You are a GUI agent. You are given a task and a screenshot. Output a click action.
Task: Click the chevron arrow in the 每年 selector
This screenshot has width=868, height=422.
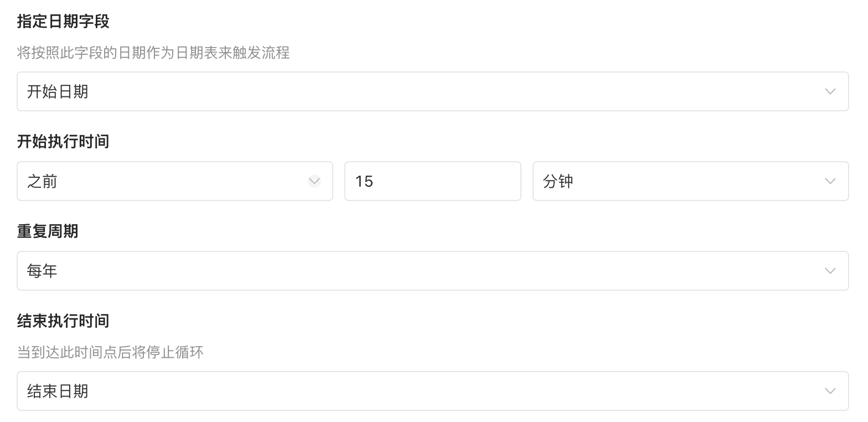830,271
